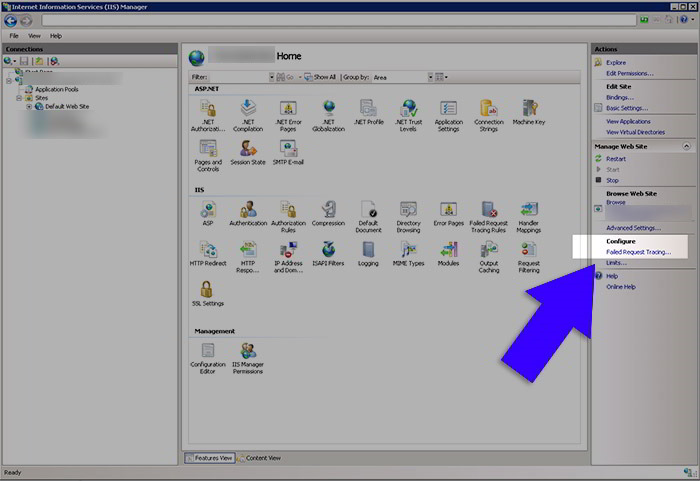Collapse the Manage Web Site section
700x481 pixels.
tap(686, 146)
